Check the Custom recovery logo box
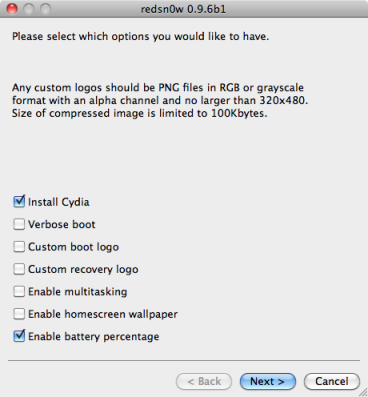Image resolution: width=368 pixels, height=397 pixels. (19, 269)
